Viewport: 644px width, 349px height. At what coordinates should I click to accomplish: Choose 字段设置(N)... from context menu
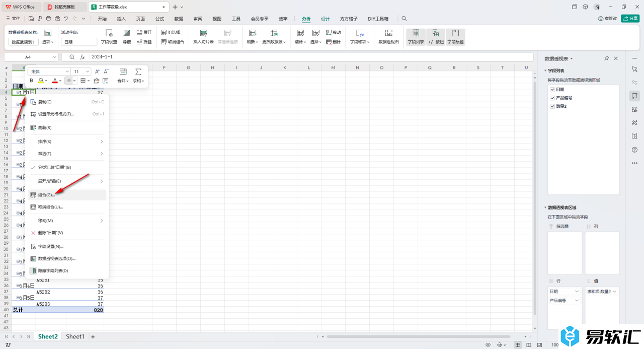67,246
